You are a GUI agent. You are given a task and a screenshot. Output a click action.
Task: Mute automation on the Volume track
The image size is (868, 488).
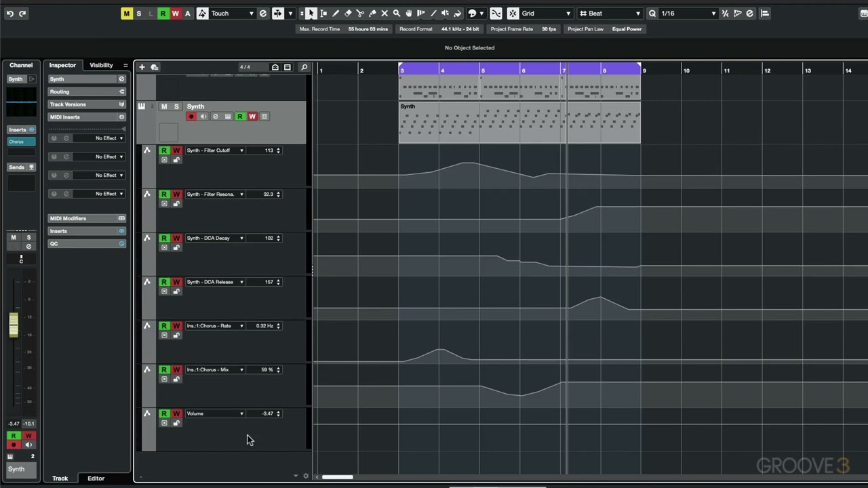tap(164, 423)
